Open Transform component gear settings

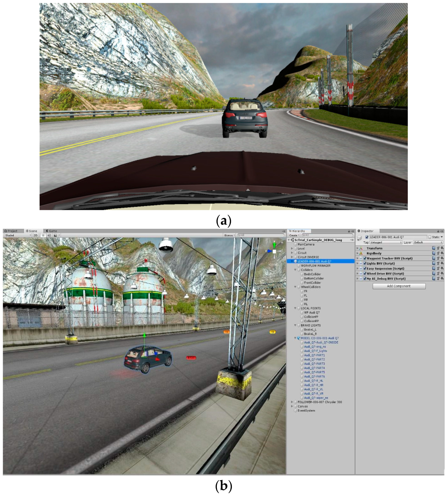[x=442, y=248]
